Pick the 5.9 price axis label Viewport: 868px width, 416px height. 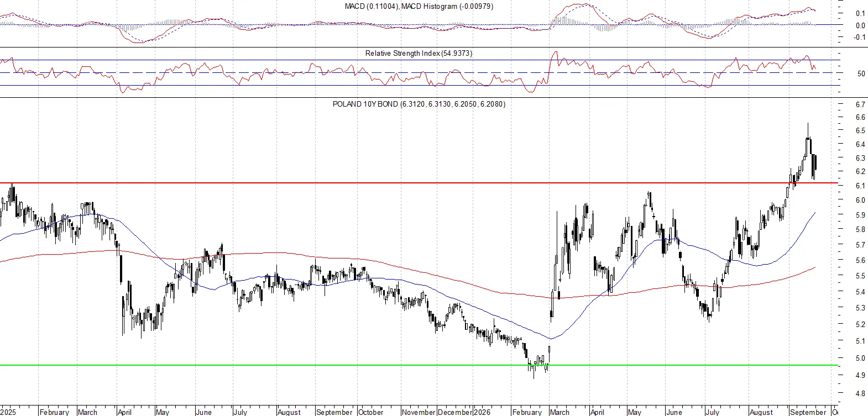point(860,215)
